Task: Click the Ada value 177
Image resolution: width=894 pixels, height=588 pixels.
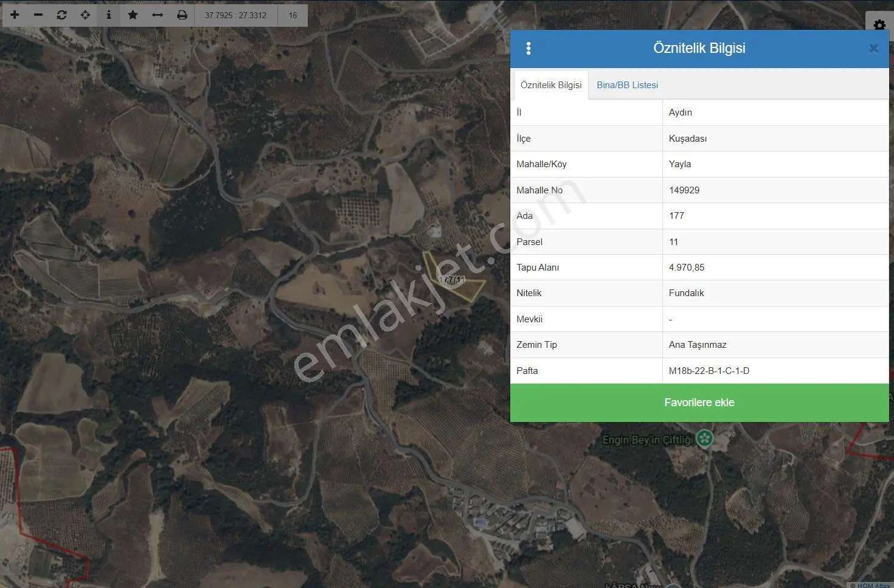Action: pos(676,216)
